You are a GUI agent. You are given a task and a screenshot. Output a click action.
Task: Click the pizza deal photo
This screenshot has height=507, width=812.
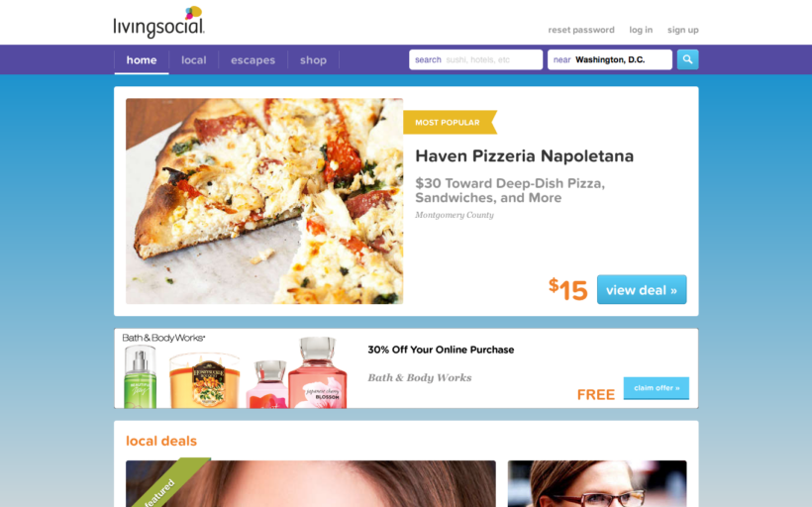click(264, 201)
